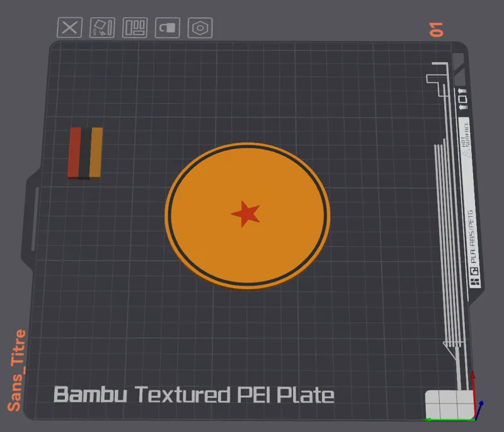Screen dimensions: 504x432
Task: Click the Bambu Textured PEI Plate label
Action: click(x=194, y=395)
